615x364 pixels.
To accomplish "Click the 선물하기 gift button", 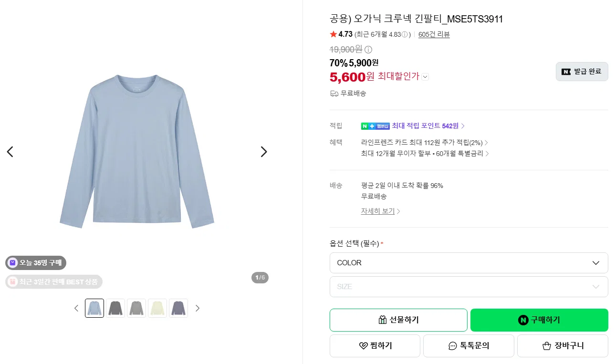I will coord(398,320).
